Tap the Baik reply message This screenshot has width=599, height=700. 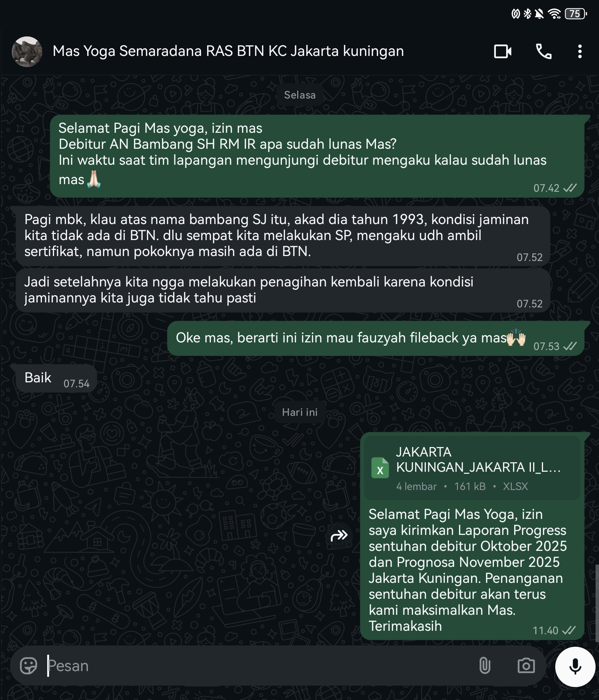(56, 379)
